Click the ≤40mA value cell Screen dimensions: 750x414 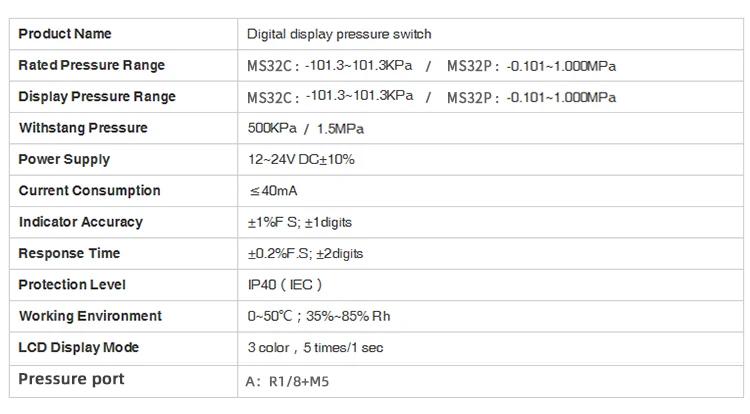point(490,191)
